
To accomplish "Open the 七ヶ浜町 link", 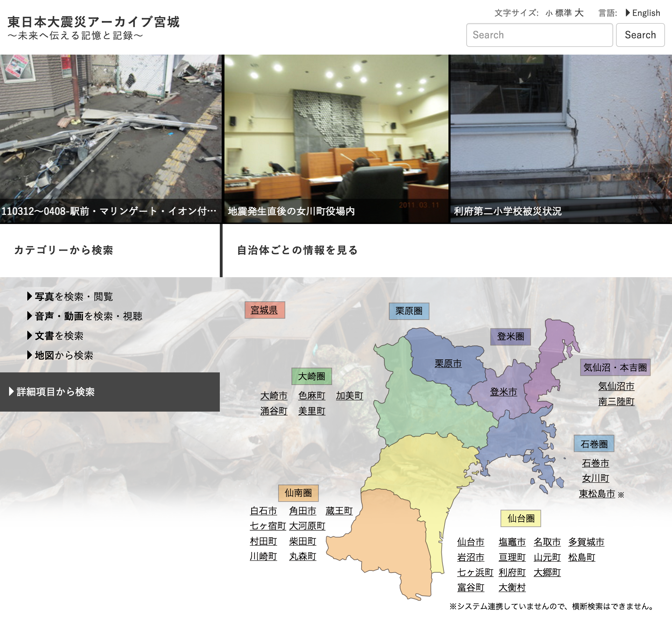I will point(475,573).
